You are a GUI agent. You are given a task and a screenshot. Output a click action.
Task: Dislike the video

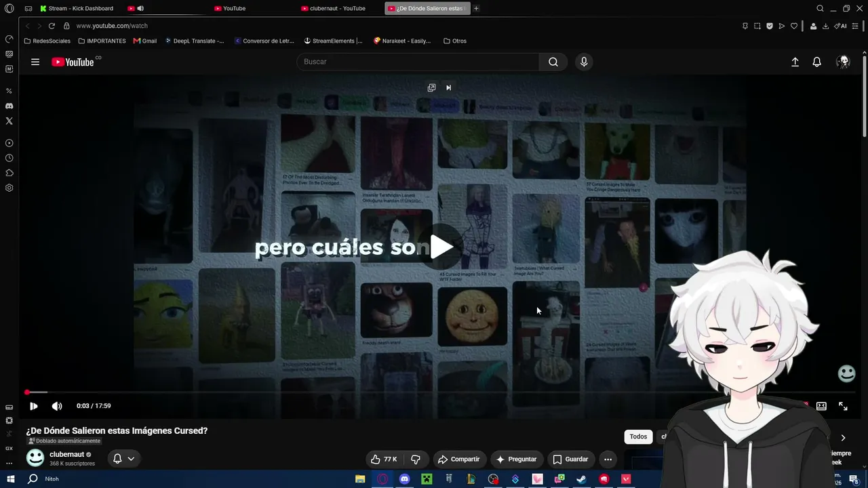click(x=416, y=459)
